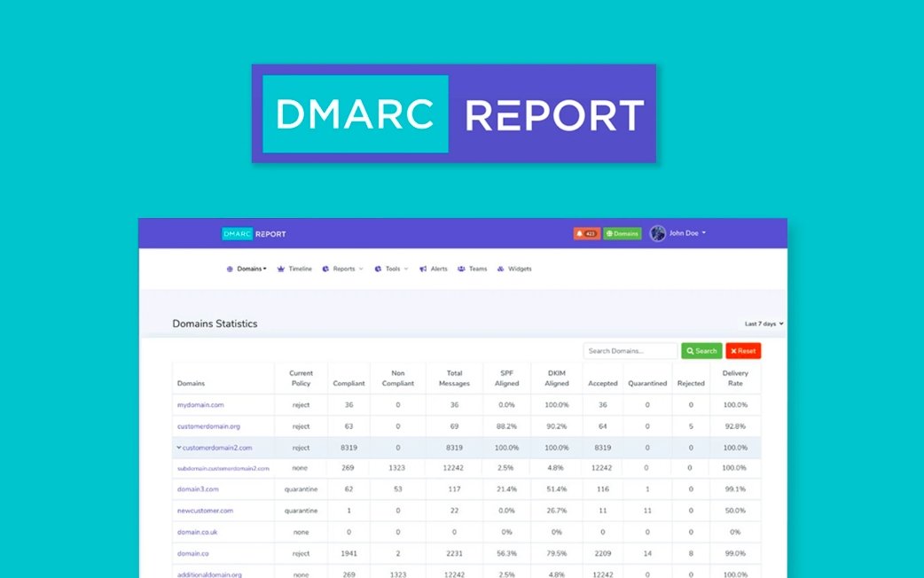Click the 51.4% DKIM aligned value
The image size is (924, 578).
point(557,489)
